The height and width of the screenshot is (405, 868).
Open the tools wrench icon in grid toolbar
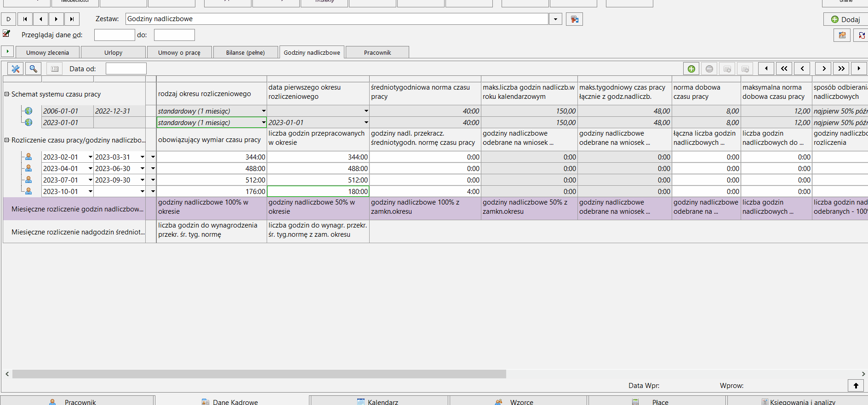(15, 68)
